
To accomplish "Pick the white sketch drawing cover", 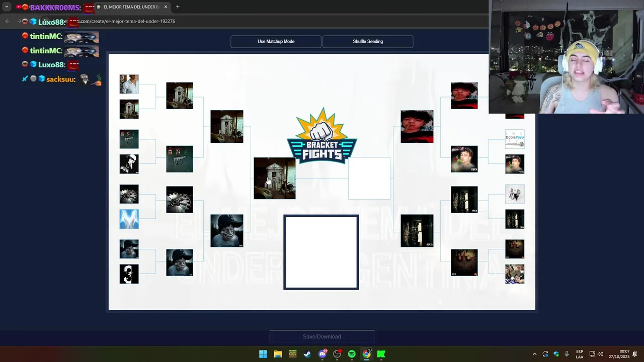I will (x=515, y=194).
